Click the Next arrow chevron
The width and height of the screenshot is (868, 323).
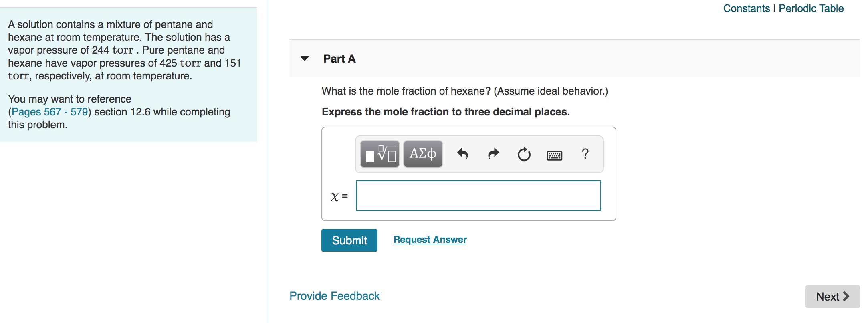pyautogui.click(x=847, y=297)
